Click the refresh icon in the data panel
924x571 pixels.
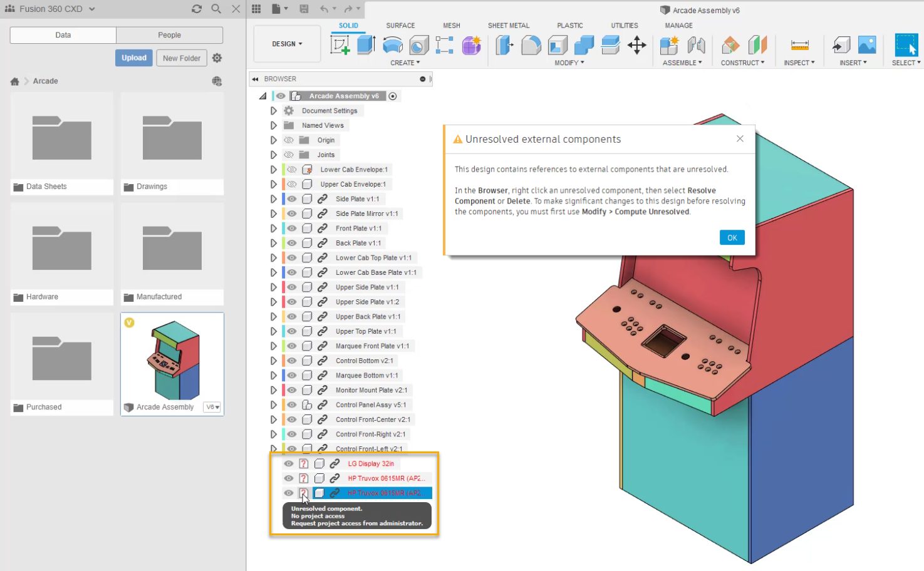click(x=197, y=9)
